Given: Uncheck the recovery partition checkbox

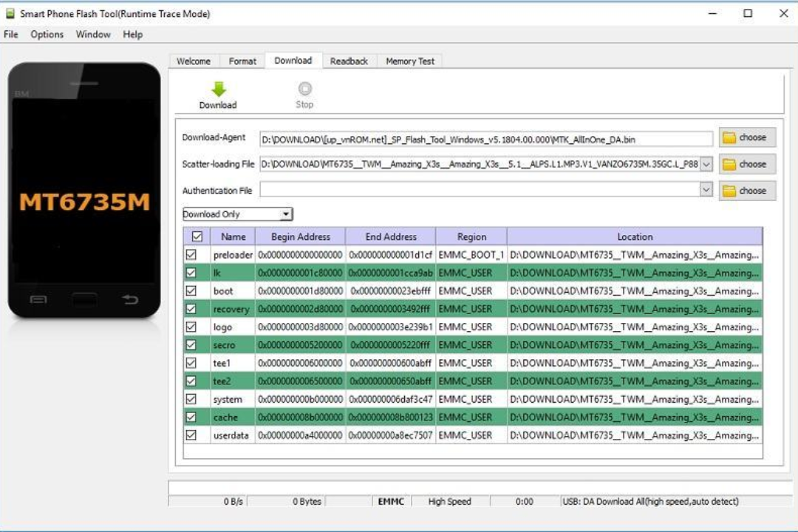Looking at the screenshot, I should coord(191,309).
